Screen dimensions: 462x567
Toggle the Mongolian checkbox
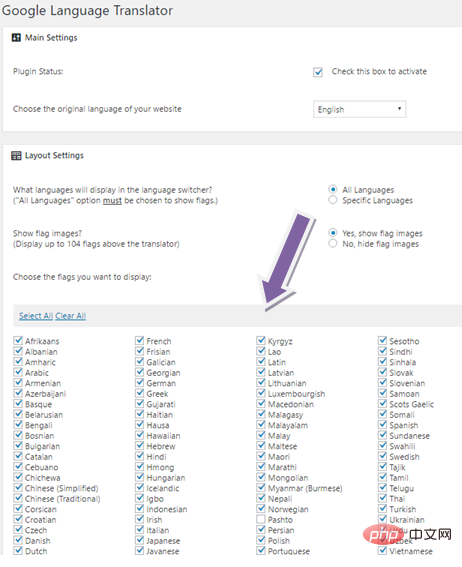[261, 477]
